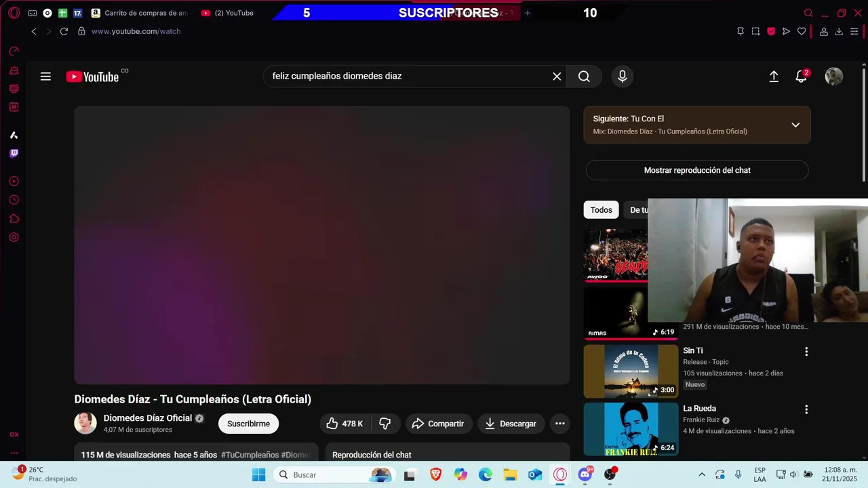Click Compartir to share the video
The width and height of the screenshot is (868, 488).
[x=438, y=424]
